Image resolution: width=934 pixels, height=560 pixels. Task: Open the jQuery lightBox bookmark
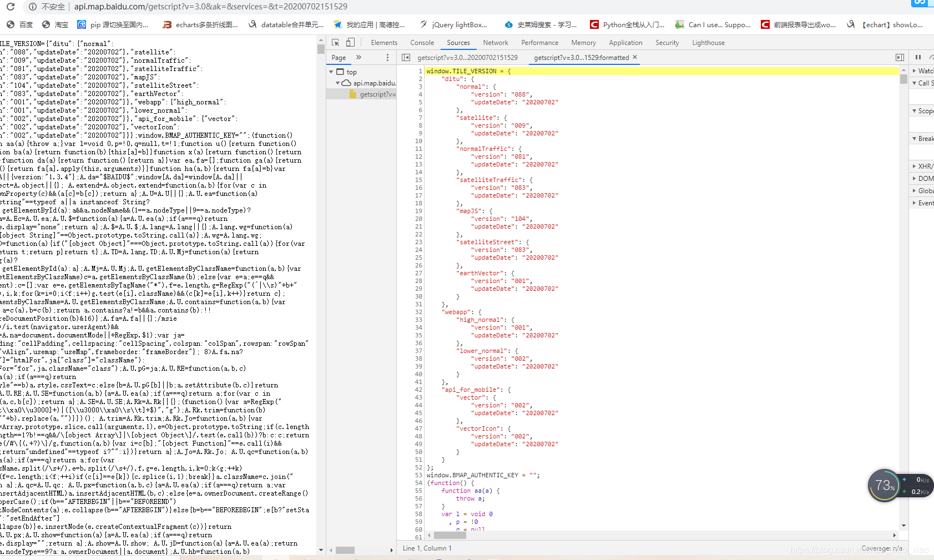tap(454, 24)
